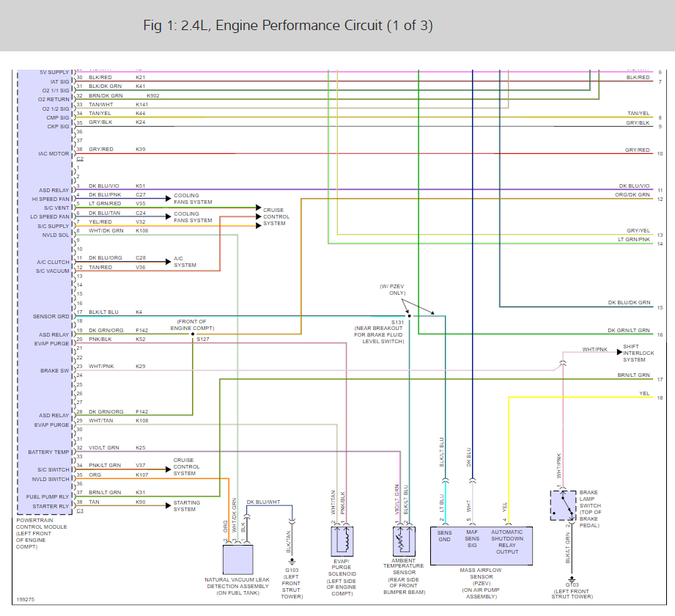Click the 'SENS GND' label in MAF sensor
This screenshot has height=616, width=675.
tap(445, 536)
